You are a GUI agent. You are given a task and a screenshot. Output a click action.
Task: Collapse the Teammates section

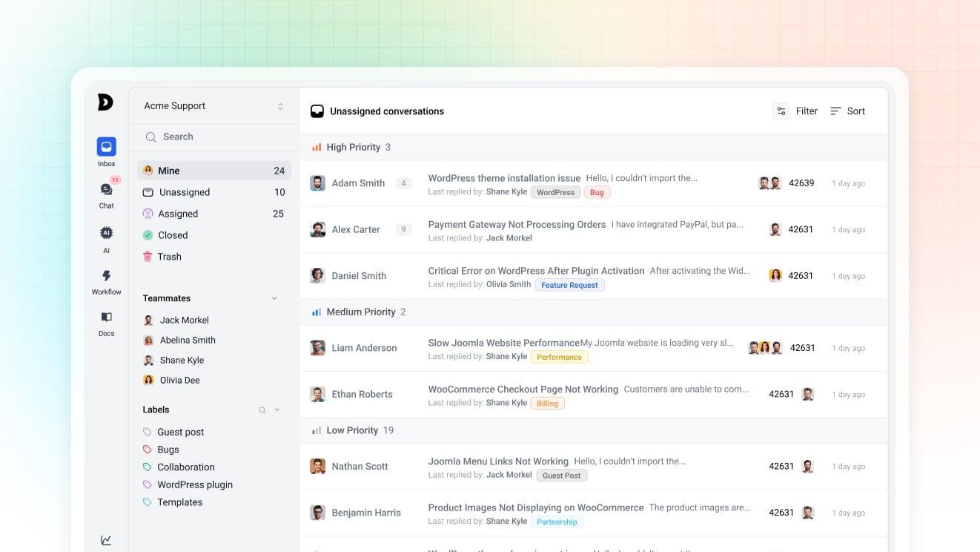(274, 298)
